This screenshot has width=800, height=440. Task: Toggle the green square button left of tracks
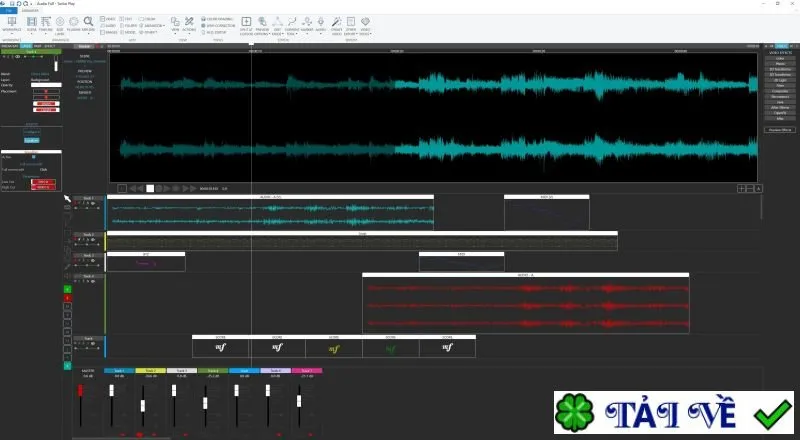67,289
